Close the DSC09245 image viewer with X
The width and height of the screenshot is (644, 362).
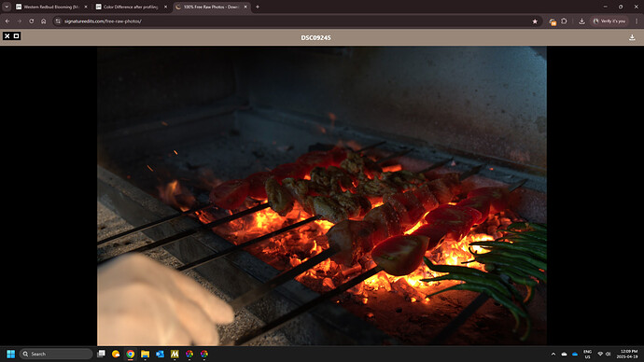[7, 36]
